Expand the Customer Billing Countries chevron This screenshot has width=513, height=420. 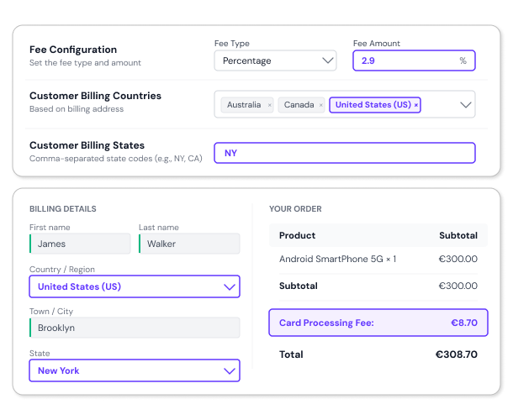(x=465, y=105)
